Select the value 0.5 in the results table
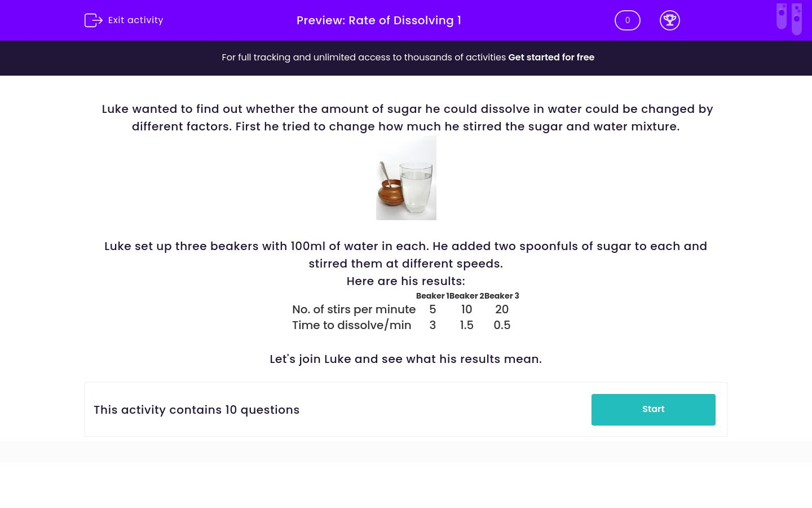 (502, 325)
